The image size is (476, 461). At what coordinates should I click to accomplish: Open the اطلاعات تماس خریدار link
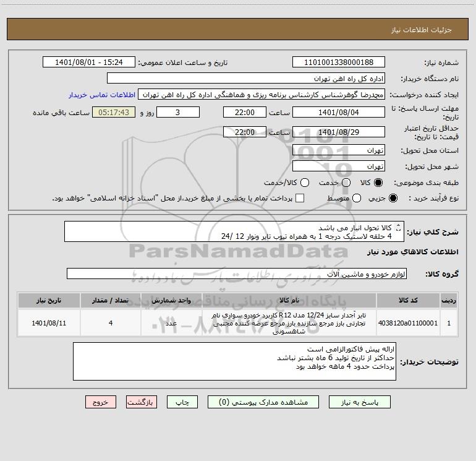point(102,95)
